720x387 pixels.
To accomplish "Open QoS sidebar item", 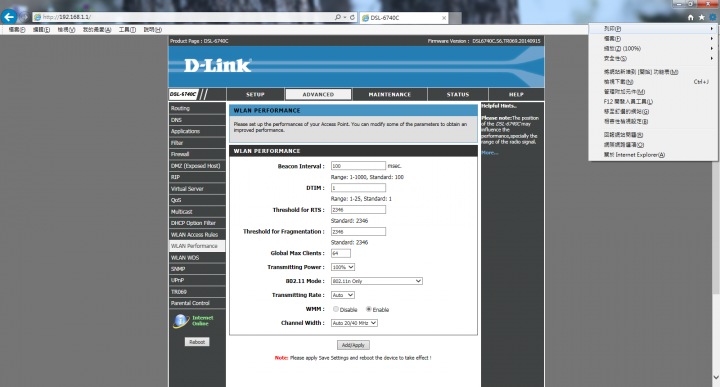I will (197, 200).
